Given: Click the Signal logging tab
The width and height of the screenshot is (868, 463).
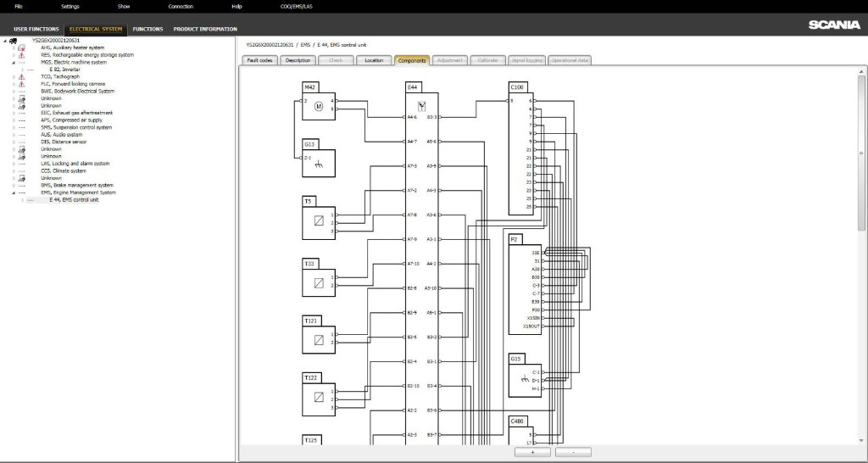Looking at the screenshot, I should pos(526,60).
